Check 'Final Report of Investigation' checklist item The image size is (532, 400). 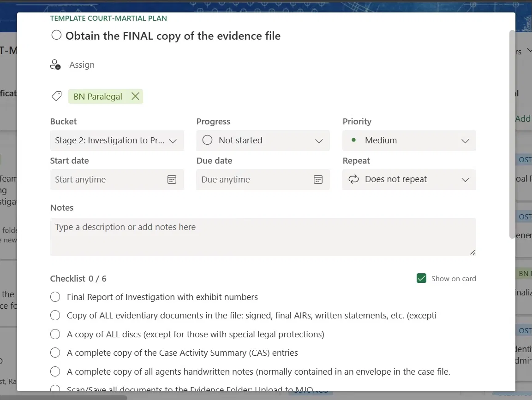(55, 297)
